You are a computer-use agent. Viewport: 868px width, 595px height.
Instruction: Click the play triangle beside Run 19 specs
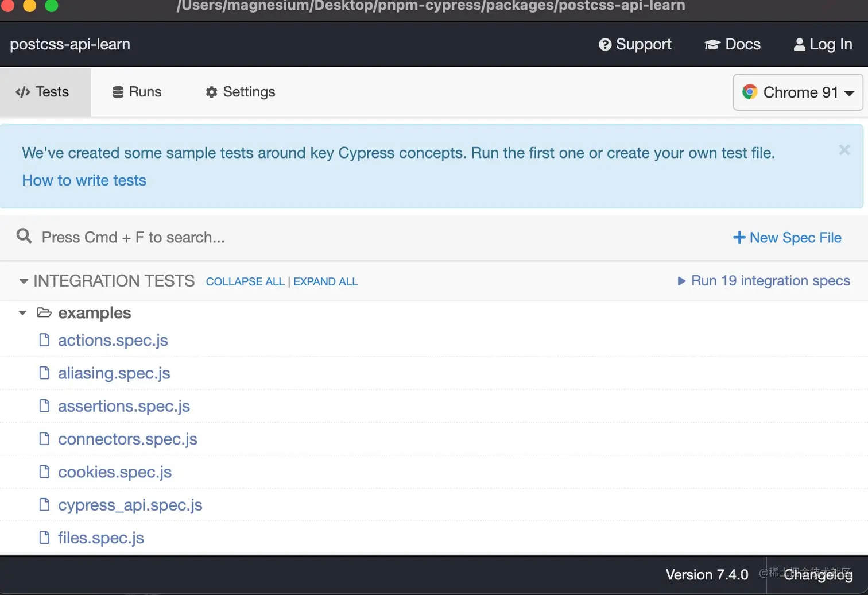(x=681, y=281)
